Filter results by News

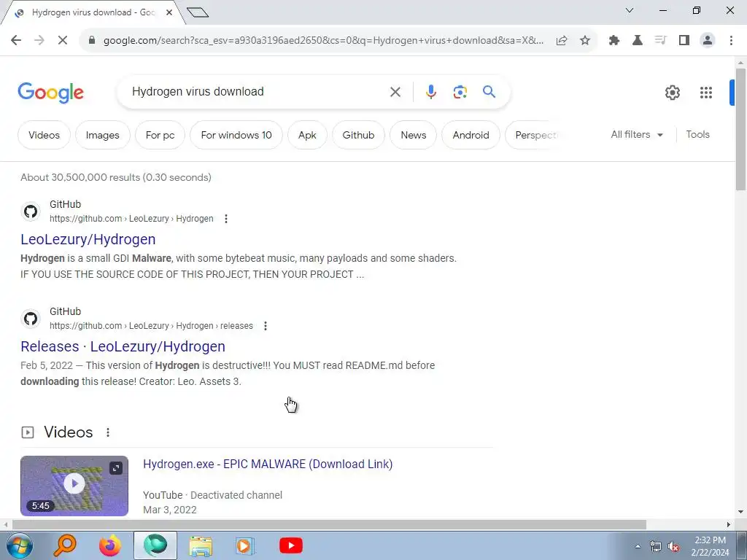413,135
